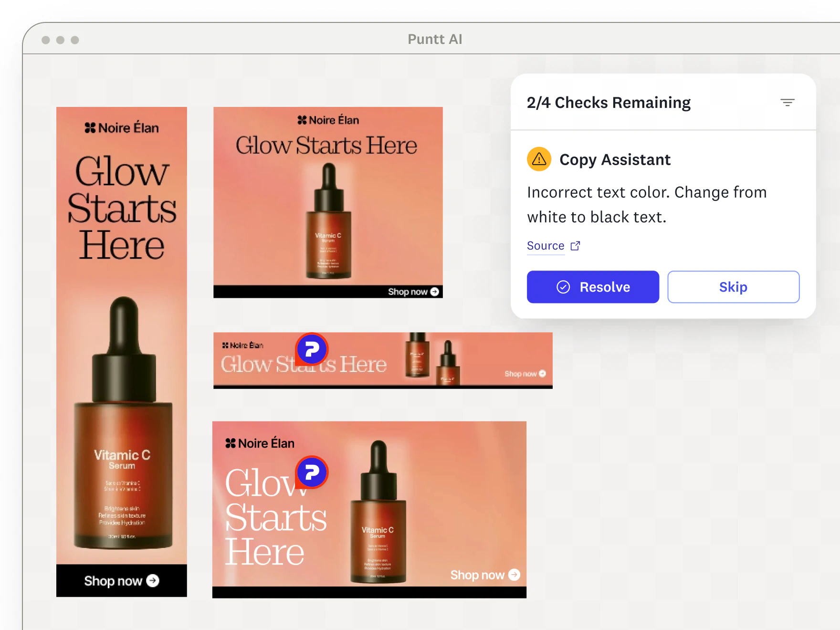Click the Noire Élan logo in landscape ad
The height and width of the screenshot is (630, 840).
click(x=260, y=443)
